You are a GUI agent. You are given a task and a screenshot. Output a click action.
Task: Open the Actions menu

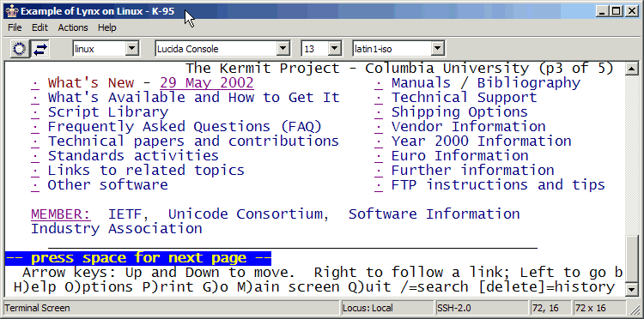[x=73, y=27]
